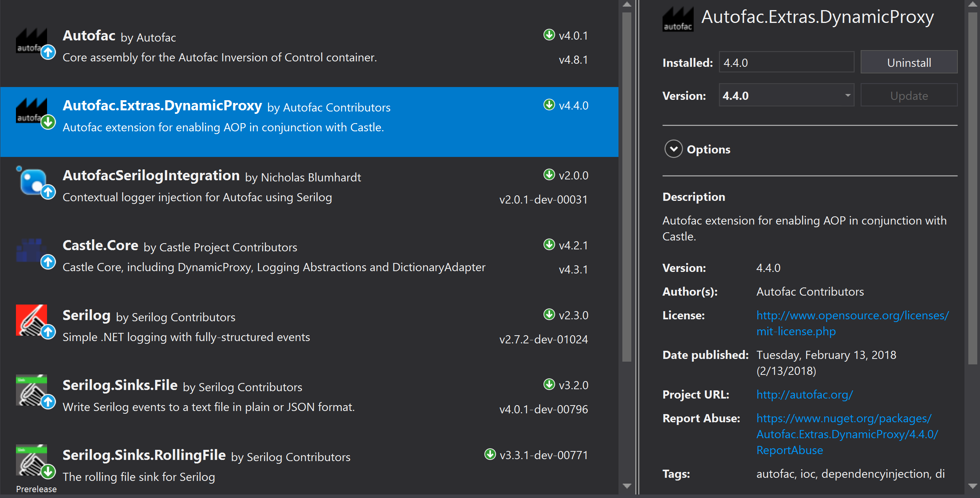Open the Version 4.4.0 dropdown
Viewport: 980px width, 498px height.
pyautogui.click(x=786, y=95)
